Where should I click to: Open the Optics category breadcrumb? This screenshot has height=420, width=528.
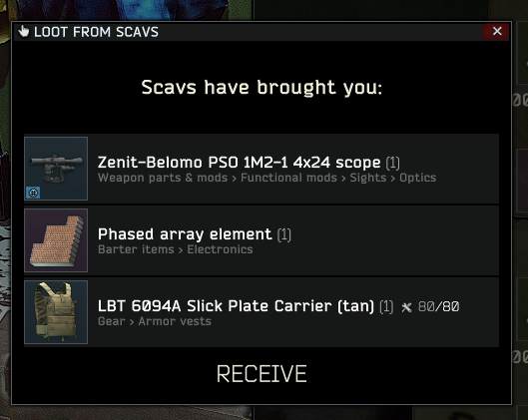pos(417,178)
